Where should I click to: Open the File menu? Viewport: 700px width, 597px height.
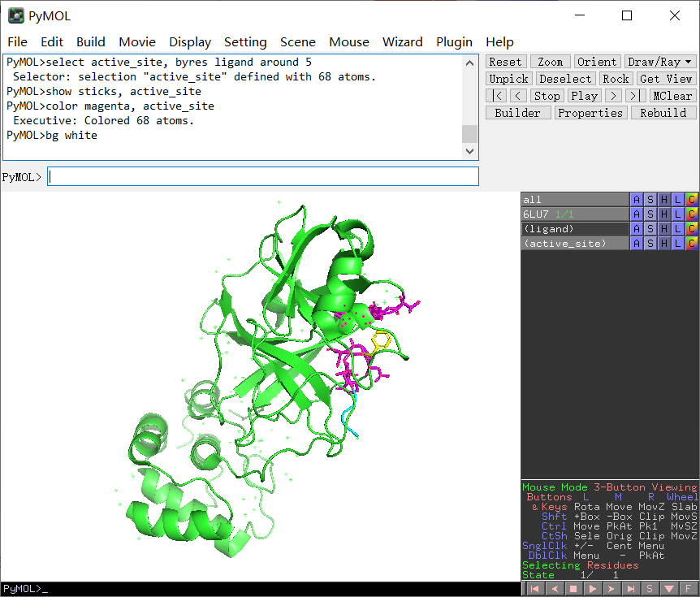pyautogui.click(x=17, y=42)
